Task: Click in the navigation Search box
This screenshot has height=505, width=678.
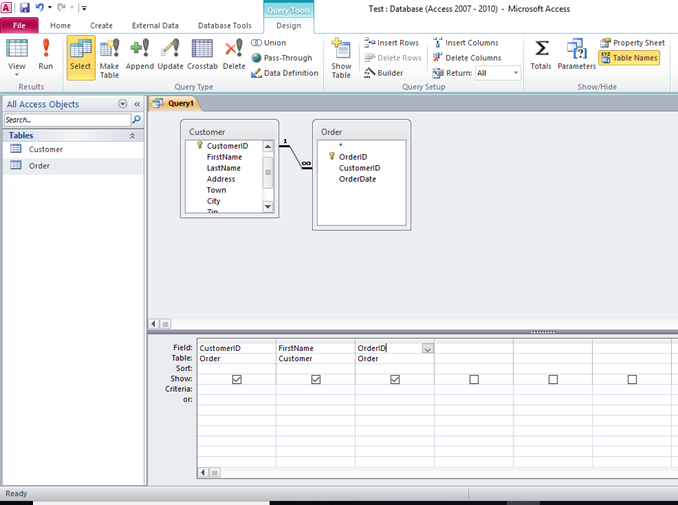Action: coord(67,120)
